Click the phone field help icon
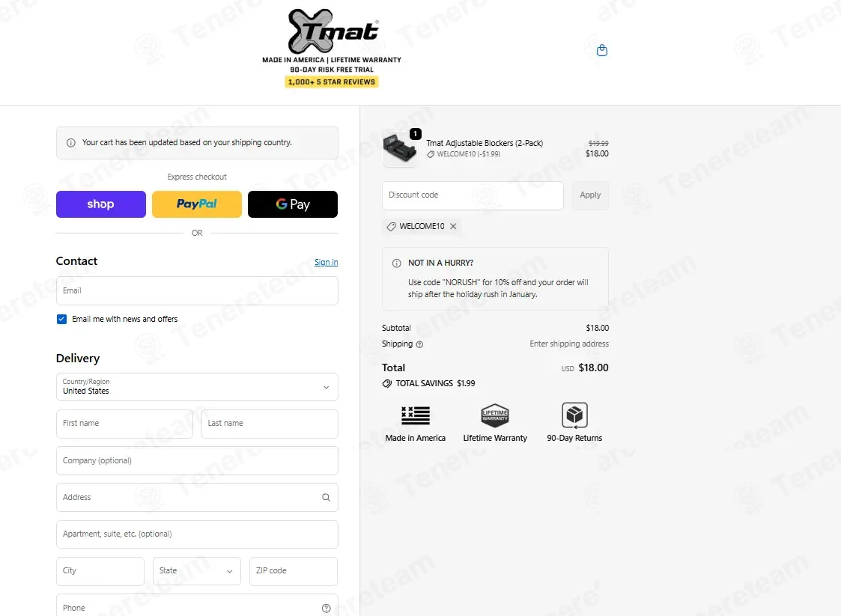Screen dimensions: 841x616 tap(326, 608)
